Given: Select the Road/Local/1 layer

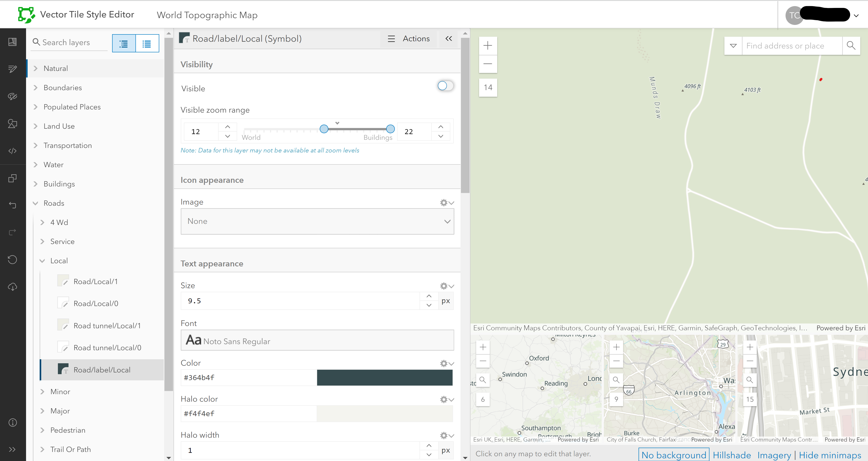Looking at the screenshot, I should [x=95, y=281].
